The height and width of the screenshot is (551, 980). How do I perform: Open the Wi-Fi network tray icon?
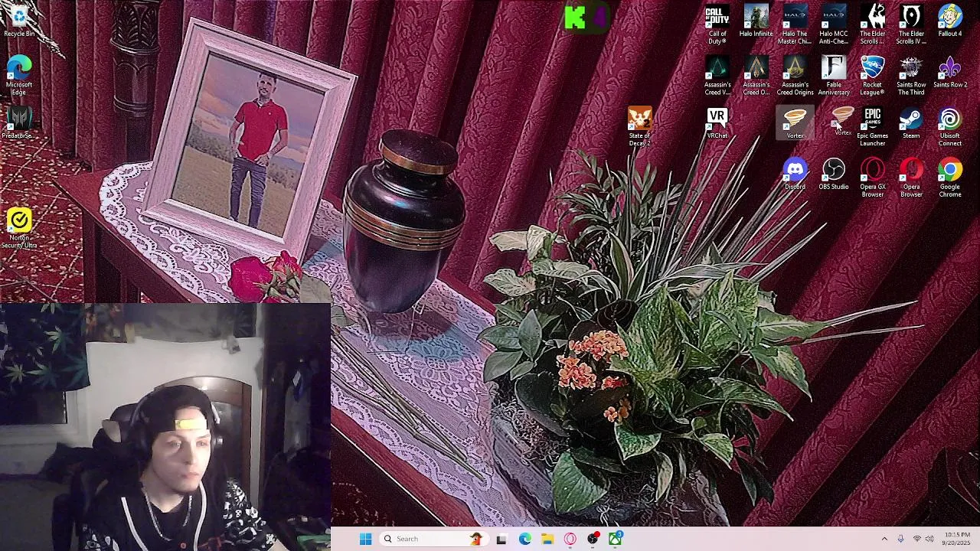tap(916, 539)
